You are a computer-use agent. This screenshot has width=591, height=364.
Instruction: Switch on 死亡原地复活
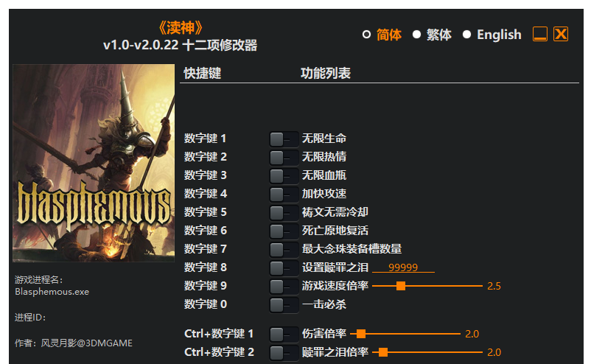click(x=284, y=231)
